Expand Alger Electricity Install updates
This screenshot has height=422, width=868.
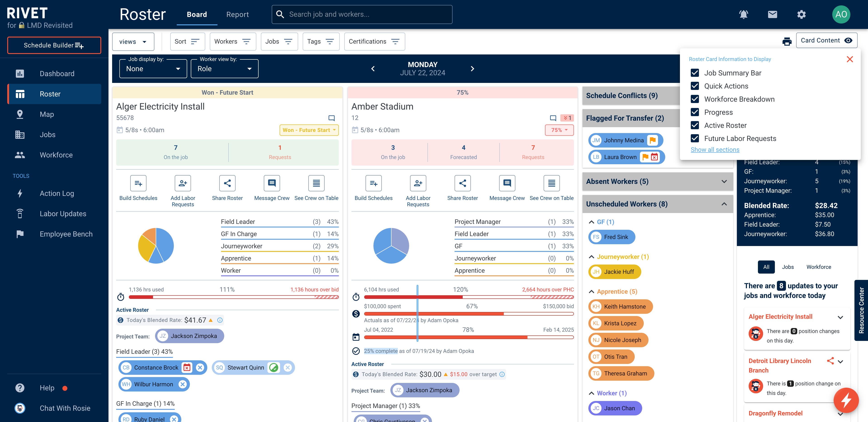coord(840,317)
